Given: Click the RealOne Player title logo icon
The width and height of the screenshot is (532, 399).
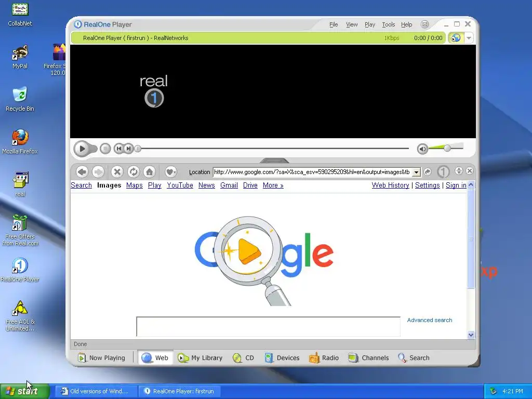Looking at the screenshot, I should coord(78,24).
